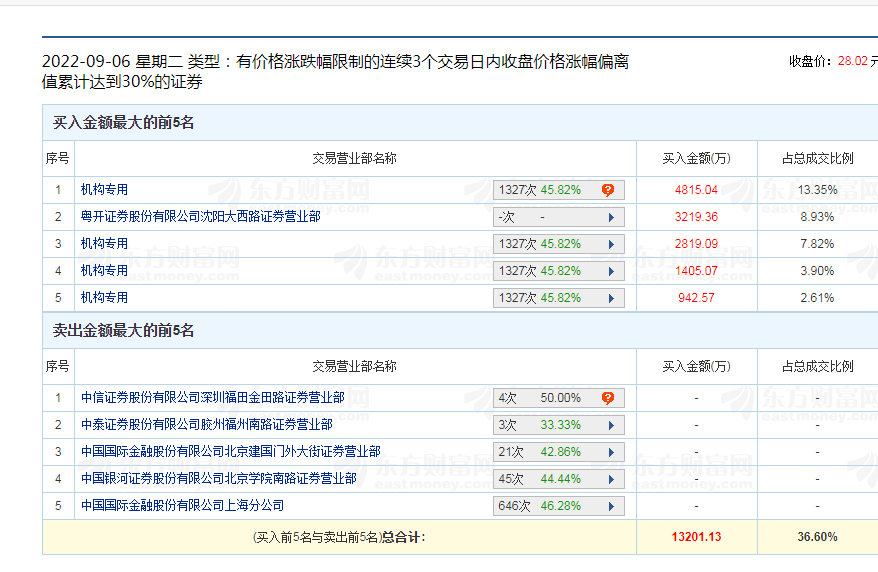Select the total ratio 36.60% value
Image resolution: width=878 pixels, height=572 pixels.
point(818,537)
